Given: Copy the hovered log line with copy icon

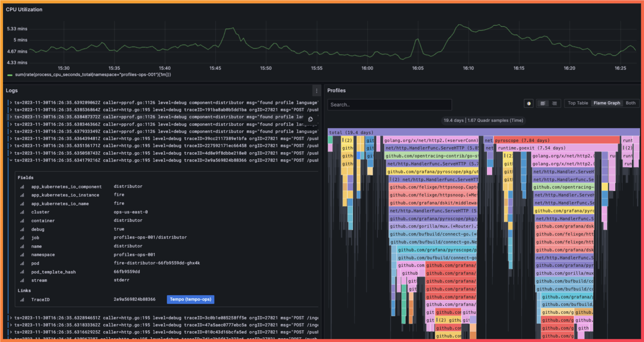Looking at the screenshot, I should 311,119.
